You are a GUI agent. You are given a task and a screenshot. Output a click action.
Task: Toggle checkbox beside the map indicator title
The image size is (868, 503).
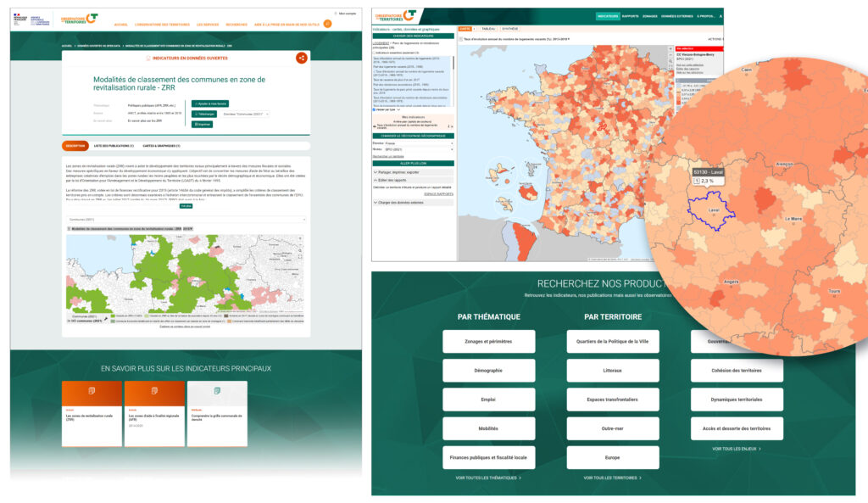pos(460,38)
